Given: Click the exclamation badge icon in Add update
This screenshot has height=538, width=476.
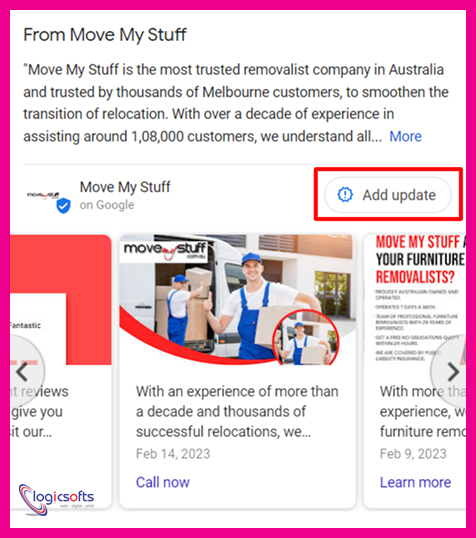Looking at the screenshot, I should [345, 195].
